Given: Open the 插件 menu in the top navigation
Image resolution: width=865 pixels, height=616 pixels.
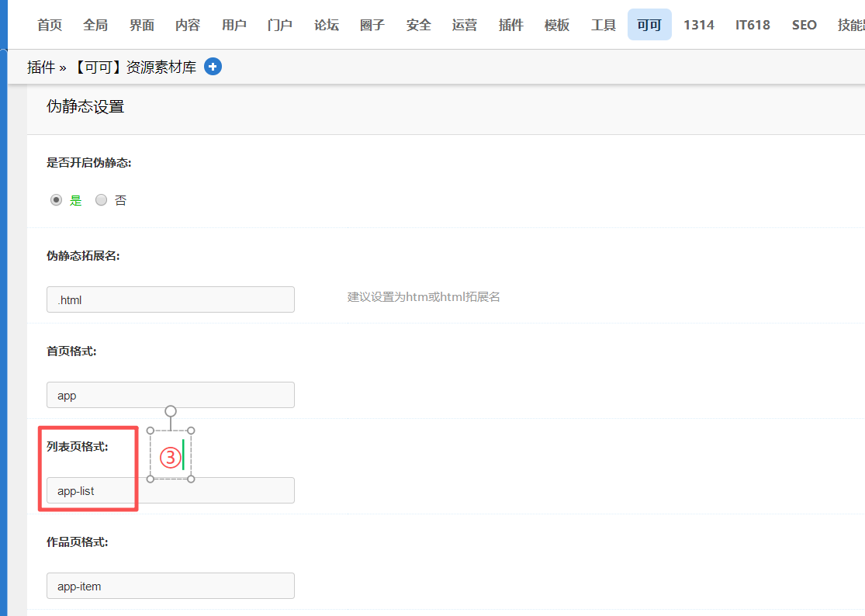Looking at the screenshot, I should click(510, 24).
